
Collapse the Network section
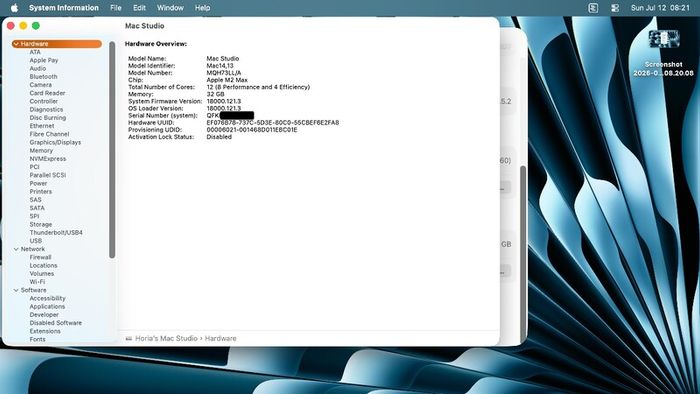point(16,249)
